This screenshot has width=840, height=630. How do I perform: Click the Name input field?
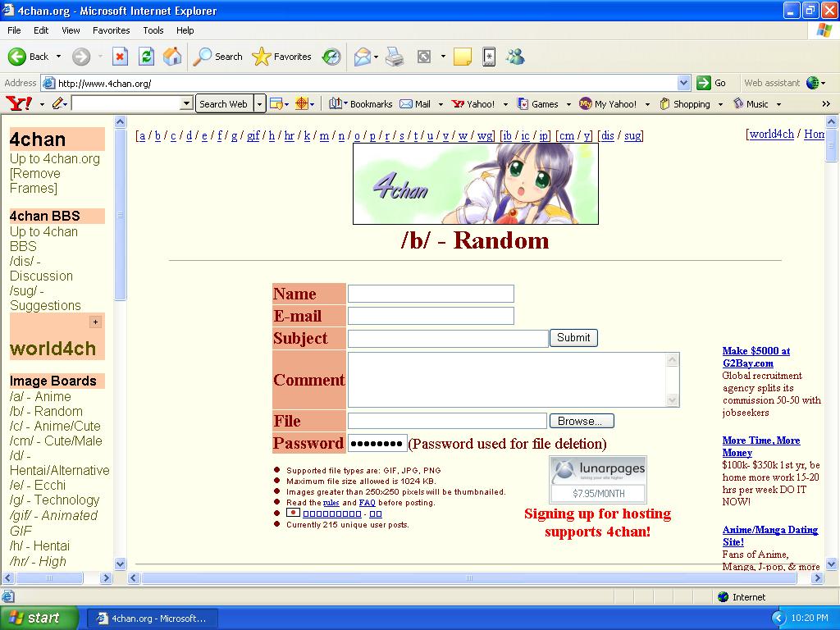pos(431,294)
